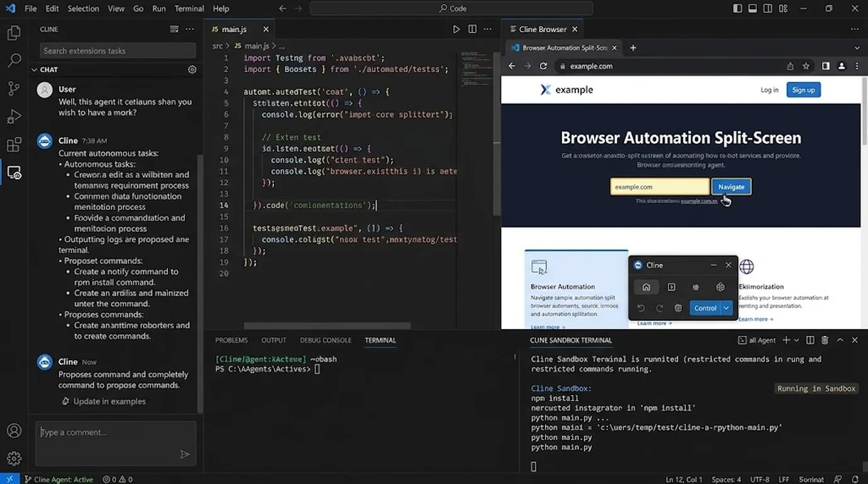Maximize terminal panel with up chevron
Screen dimensions: 868x484
point(840,340)
